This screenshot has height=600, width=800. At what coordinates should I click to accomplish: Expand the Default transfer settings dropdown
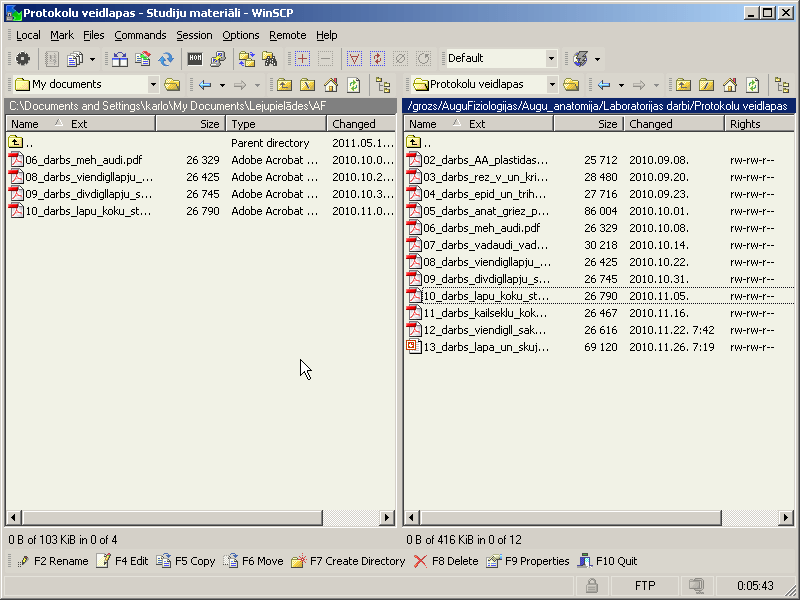coord(551,59)
